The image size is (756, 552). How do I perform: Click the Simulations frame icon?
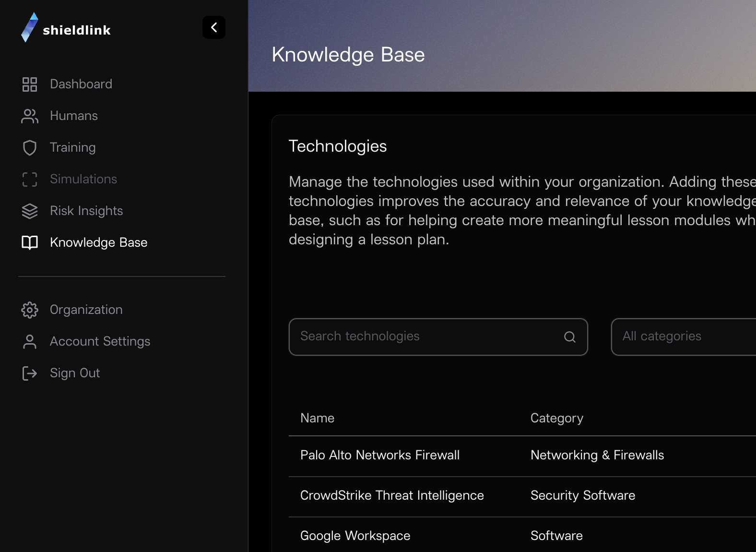pos(30,180)
